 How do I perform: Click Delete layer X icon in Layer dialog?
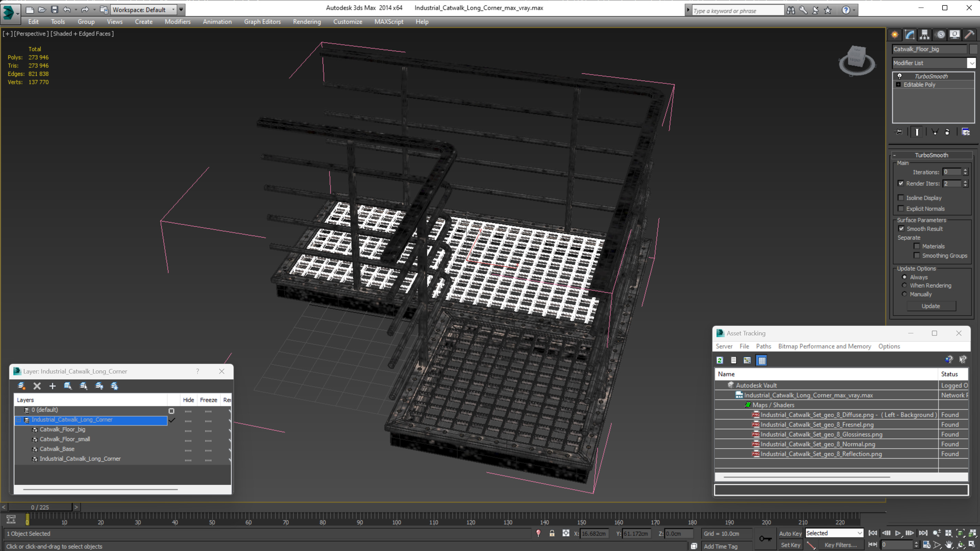(37, 386)
